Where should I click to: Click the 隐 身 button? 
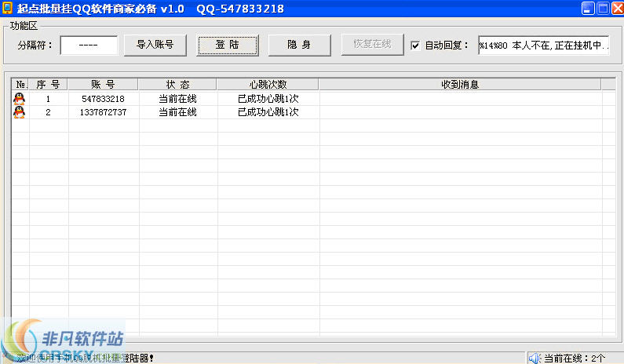click(299, 45)
